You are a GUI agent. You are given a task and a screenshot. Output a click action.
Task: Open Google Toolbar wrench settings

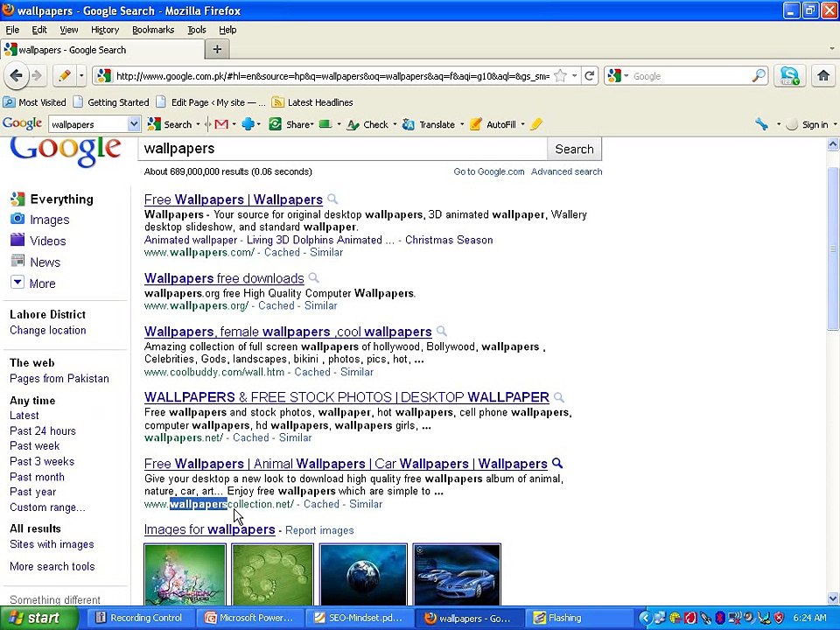(x=761, y=124)
